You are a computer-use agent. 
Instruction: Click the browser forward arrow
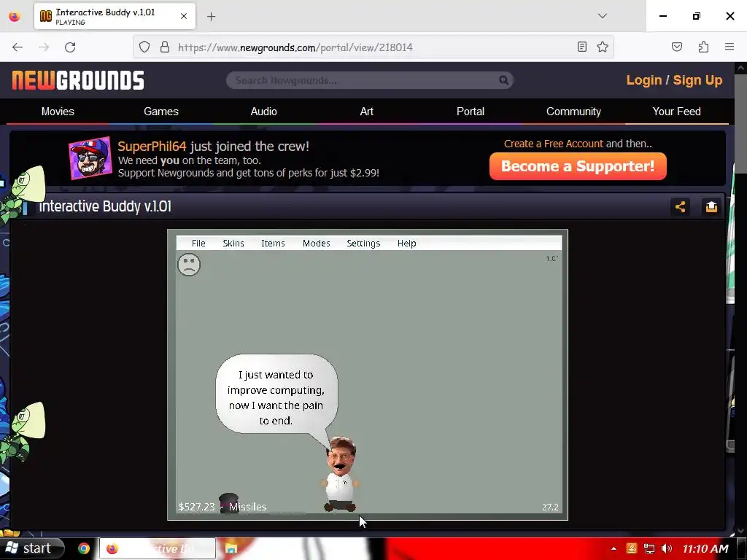(x=44, y=47)
